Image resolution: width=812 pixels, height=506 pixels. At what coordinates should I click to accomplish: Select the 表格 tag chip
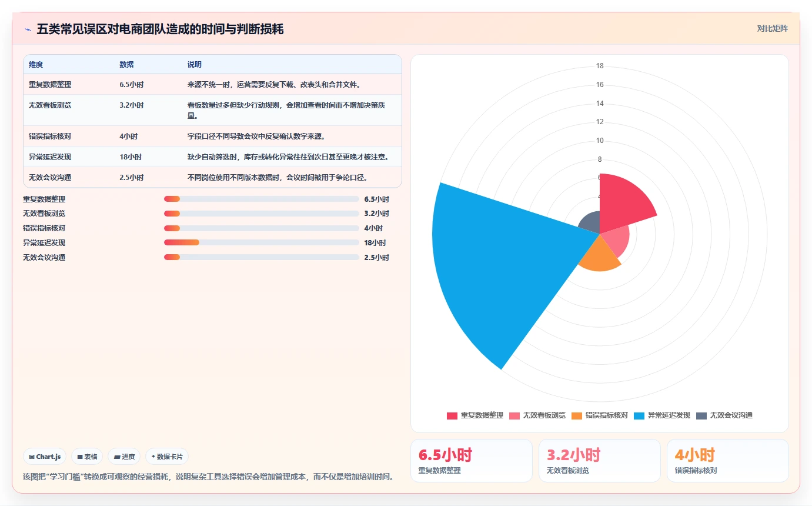coord(87,457)
